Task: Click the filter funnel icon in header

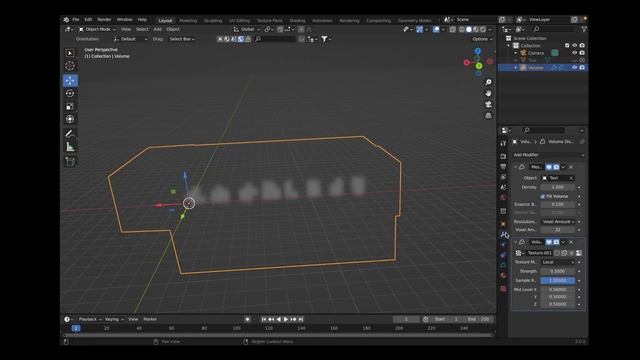Action: (x=324, y=39)
